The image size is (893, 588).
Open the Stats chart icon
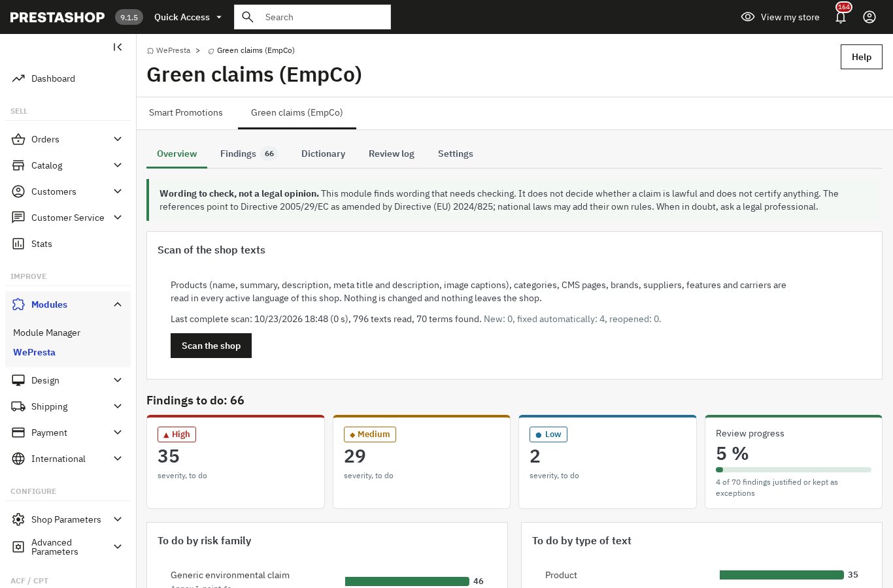[18, 244]
